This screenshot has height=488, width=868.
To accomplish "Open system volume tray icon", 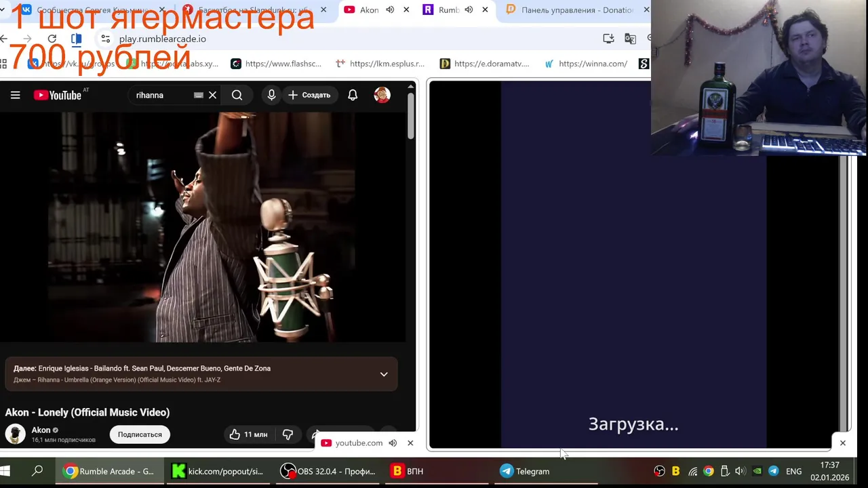I will click(x=740, y=471).
